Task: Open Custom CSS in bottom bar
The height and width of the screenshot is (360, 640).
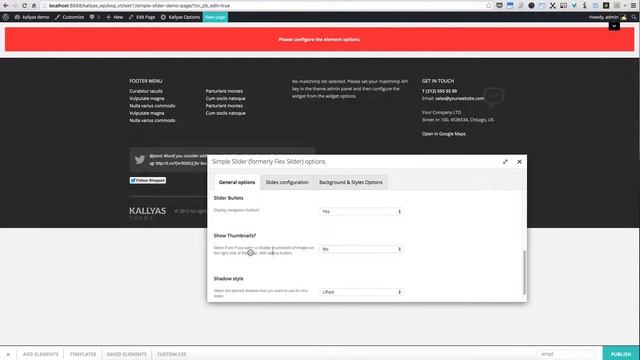Action: [x=171, y=354]
